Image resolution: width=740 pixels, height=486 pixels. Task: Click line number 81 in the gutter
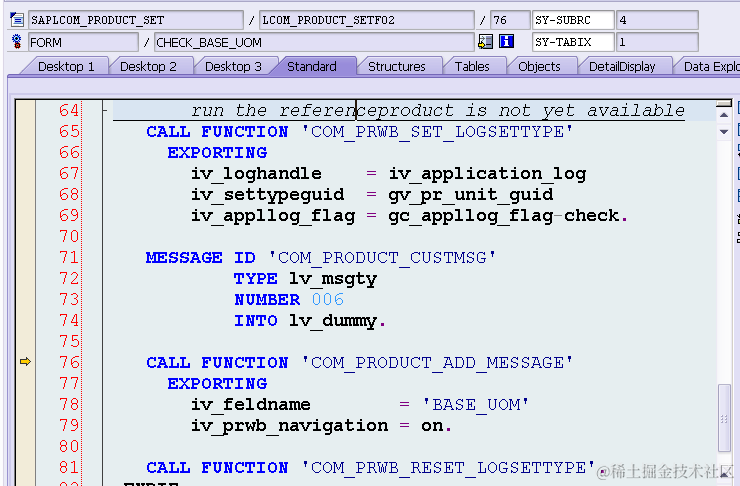point(69,467)
